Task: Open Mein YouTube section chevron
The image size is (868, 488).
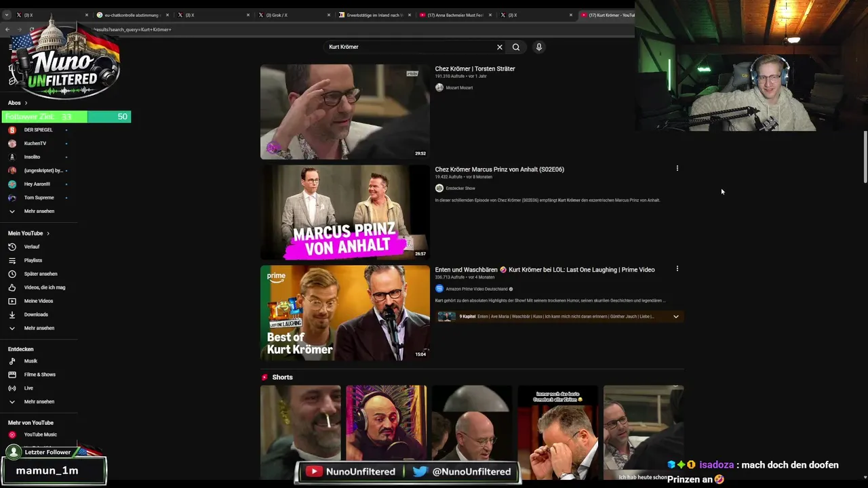Action: pos(48,233)
